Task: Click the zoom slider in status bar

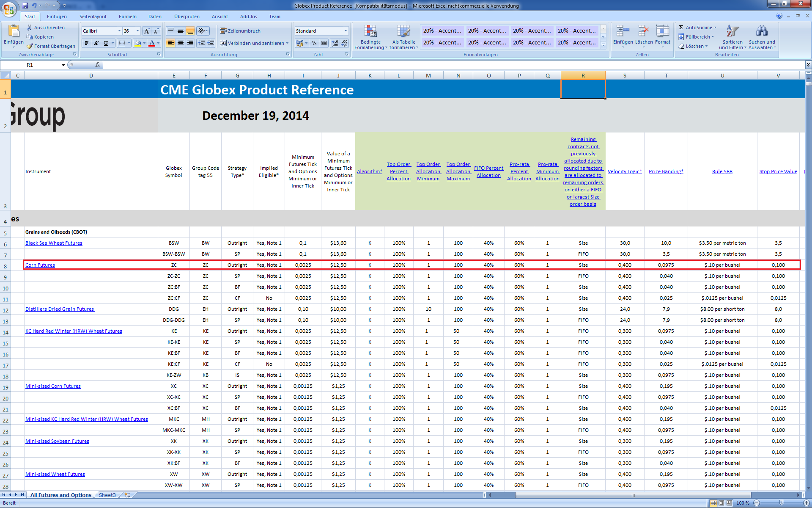Action: (781, 503)
